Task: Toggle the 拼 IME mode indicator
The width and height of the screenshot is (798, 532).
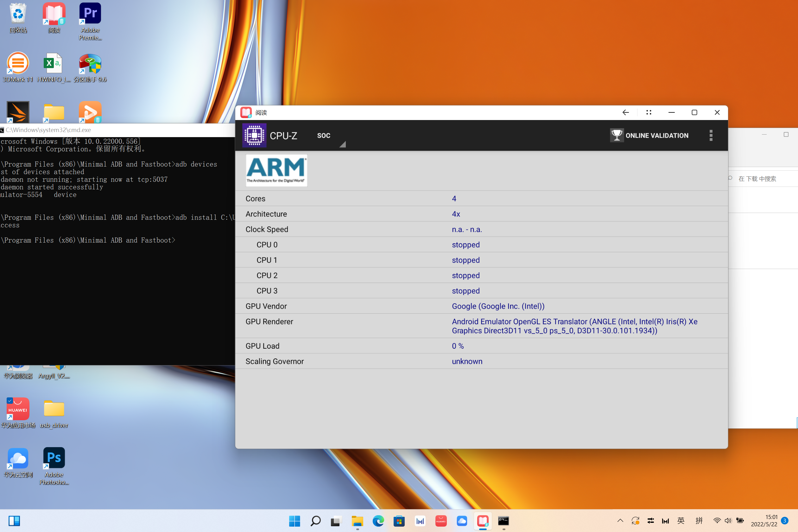Action: (699, 521)
